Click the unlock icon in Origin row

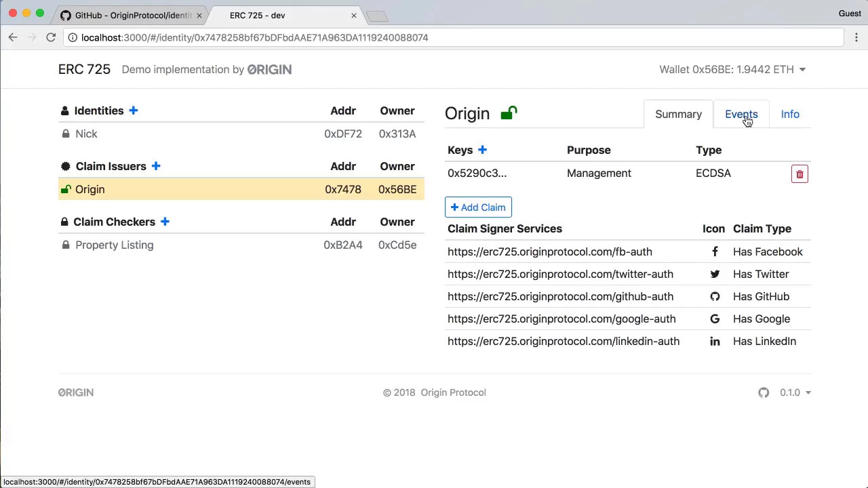66,189
